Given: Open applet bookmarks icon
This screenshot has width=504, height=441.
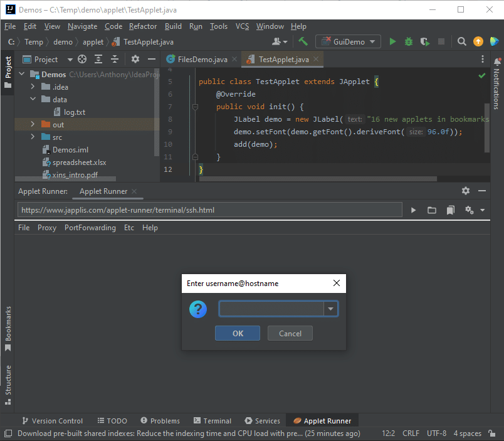Looking at the screenshot, I should pos(451,210).
